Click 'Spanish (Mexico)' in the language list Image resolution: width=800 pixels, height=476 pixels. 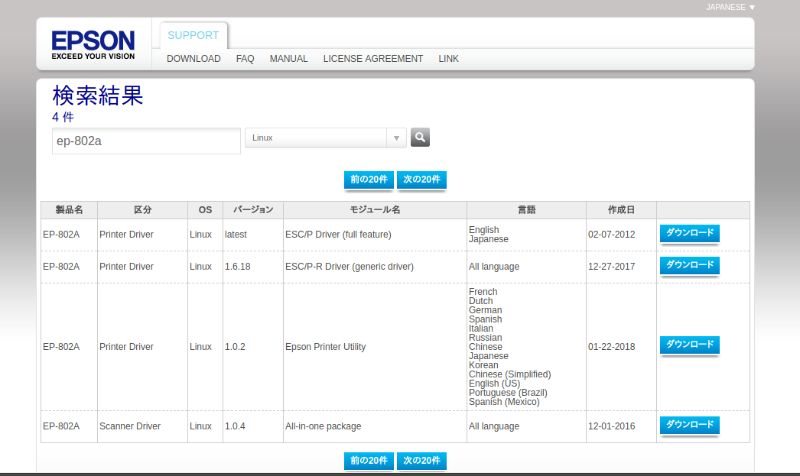pos(504,402)
